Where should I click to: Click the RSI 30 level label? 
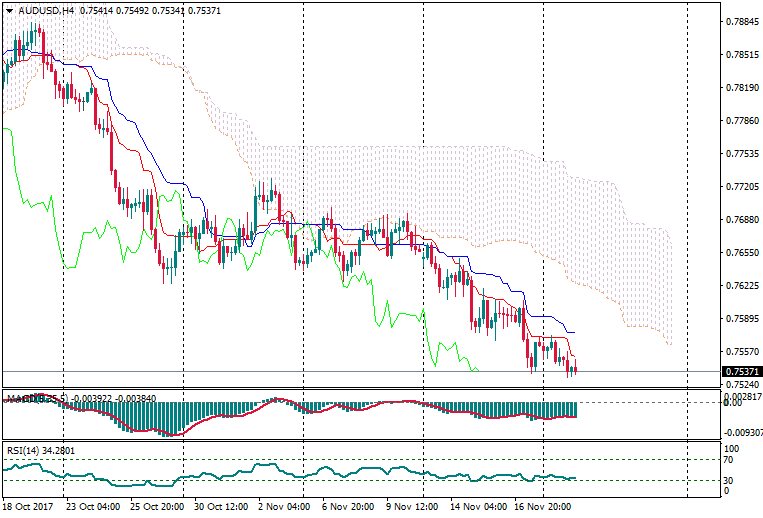point(727,481)
